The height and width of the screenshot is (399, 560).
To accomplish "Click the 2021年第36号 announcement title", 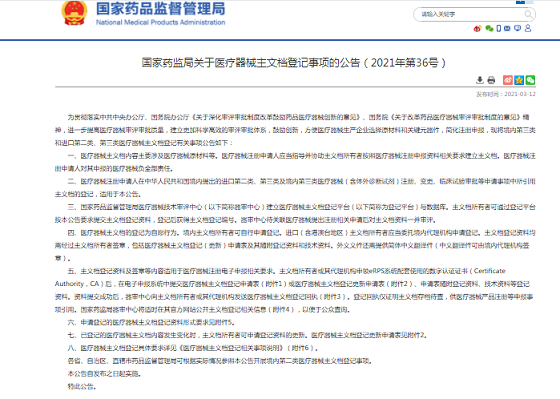I will [x=294, y=63].
